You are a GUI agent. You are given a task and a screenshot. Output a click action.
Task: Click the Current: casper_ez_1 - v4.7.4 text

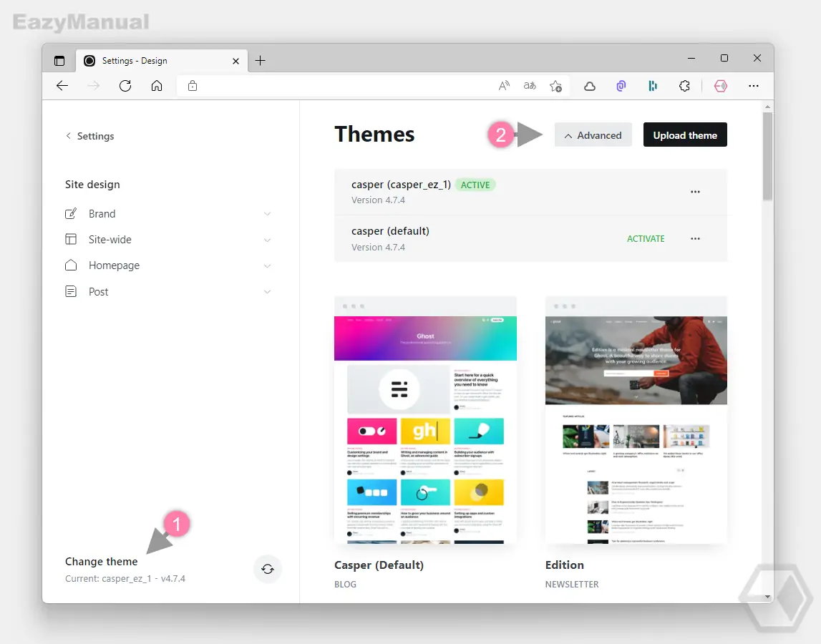click(125, 579)
